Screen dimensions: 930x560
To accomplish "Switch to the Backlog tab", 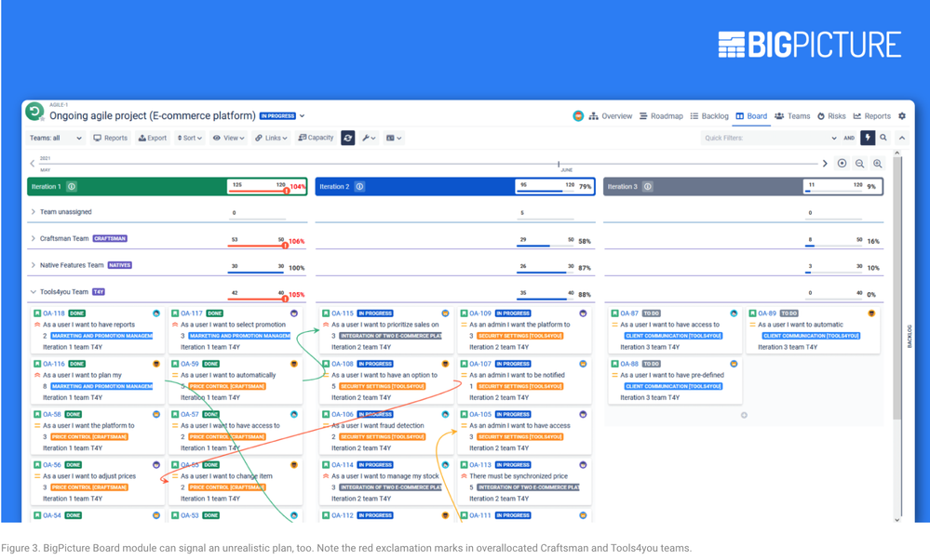I will coord(709,116).
